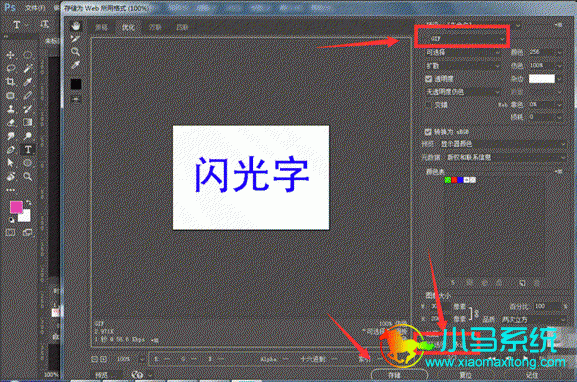Open the Metadata dropdown
577x382 pixels.
506,157
